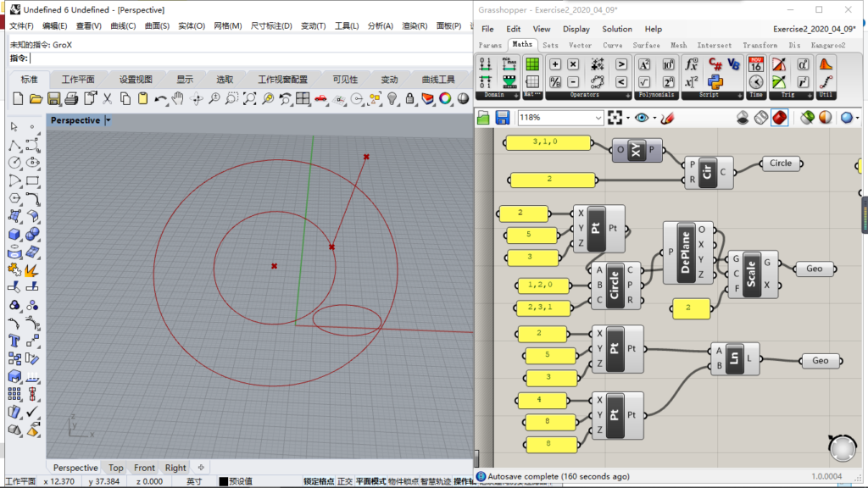
Task: Toggle 正交 ortho mode in status bar
Action: tap(345, 481)
